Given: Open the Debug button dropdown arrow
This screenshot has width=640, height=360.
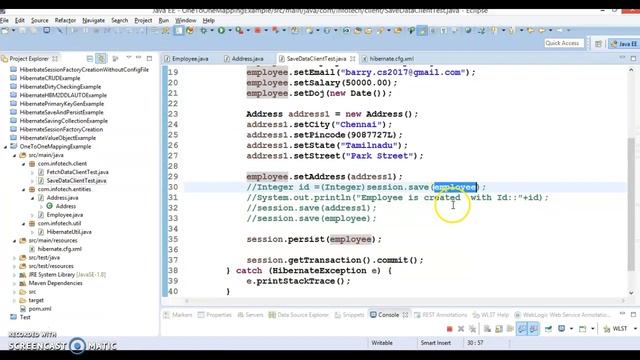Looking at the screenshot, I should [x=211, y=31].
